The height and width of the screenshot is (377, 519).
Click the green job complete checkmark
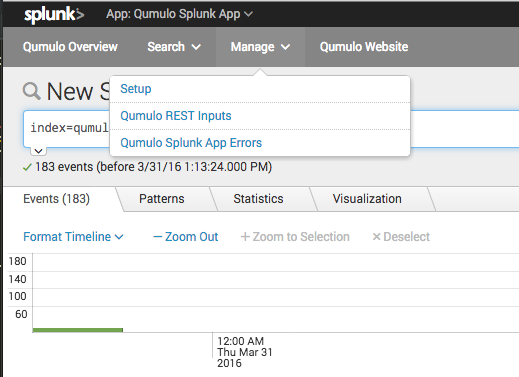(27, 167)
